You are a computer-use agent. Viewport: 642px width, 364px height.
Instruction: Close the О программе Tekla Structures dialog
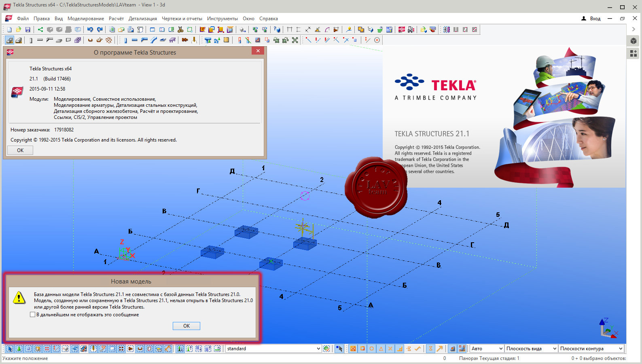pyautogui.click(x=258, y=51)
